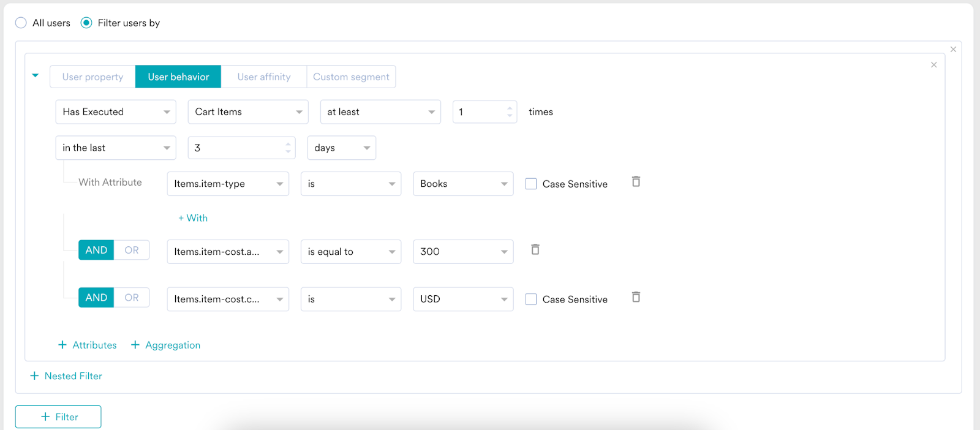Add a new Nested Filter

click(66, 376)
